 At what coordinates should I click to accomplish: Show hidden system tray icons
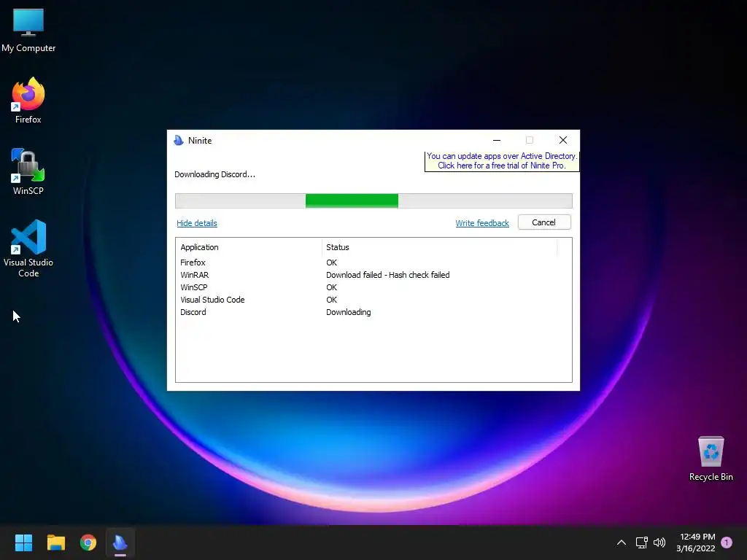coord(622,542)
